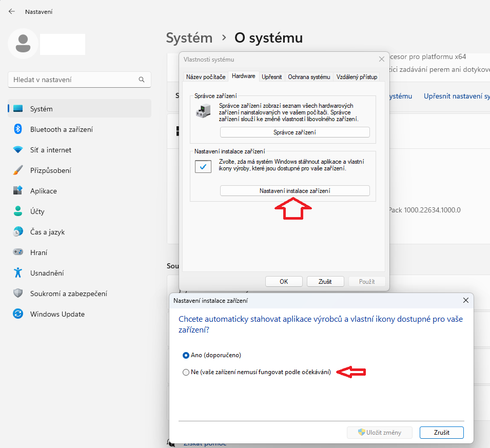The height and width of the screenshot is (448, 490).
Task: Select the Přizpůsobení paintbrush icon
Action: click(18, 170)
